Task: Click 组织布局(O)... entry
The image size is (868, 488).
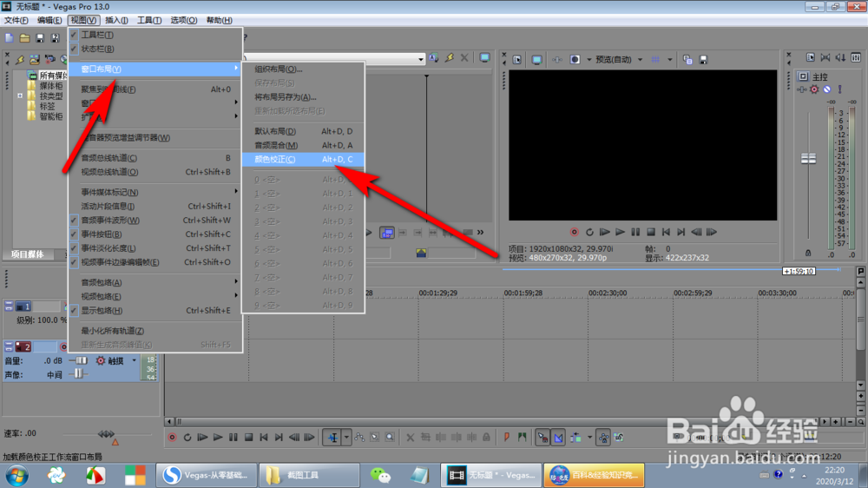Action: [x=303, y=69]
